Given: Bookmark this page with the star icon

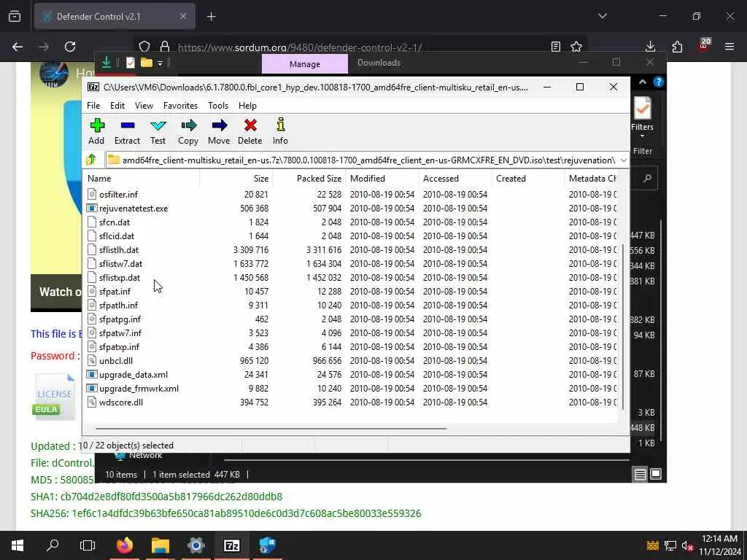Looking at the screenshot, I should [x=576, y=47].
